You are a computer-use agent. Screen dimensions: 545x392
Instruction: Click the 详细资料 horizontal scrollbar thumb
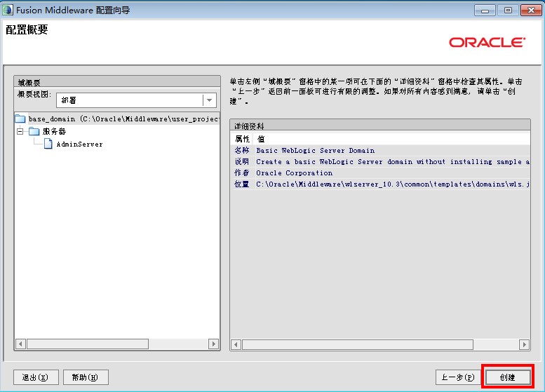pyautogui.click(x=358, y=345)
